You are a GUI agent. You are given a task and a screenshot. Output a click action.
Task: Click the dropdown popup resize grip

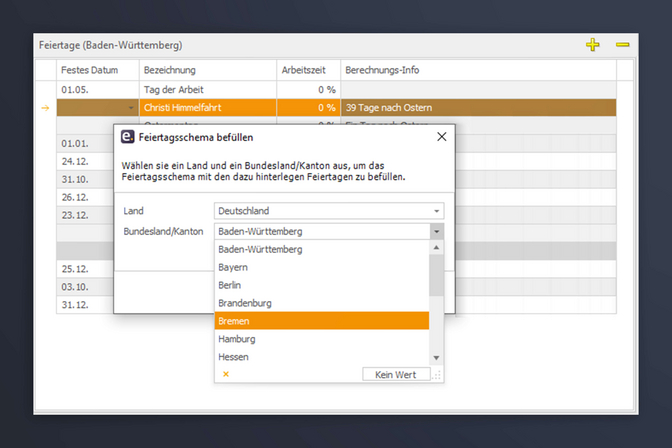point(437,375)
